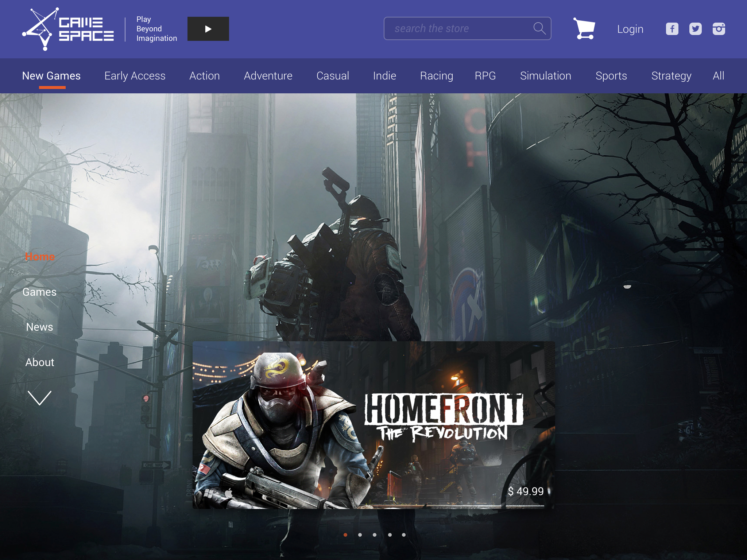Go to the About page
747x560 pixels.
[39, 362]
